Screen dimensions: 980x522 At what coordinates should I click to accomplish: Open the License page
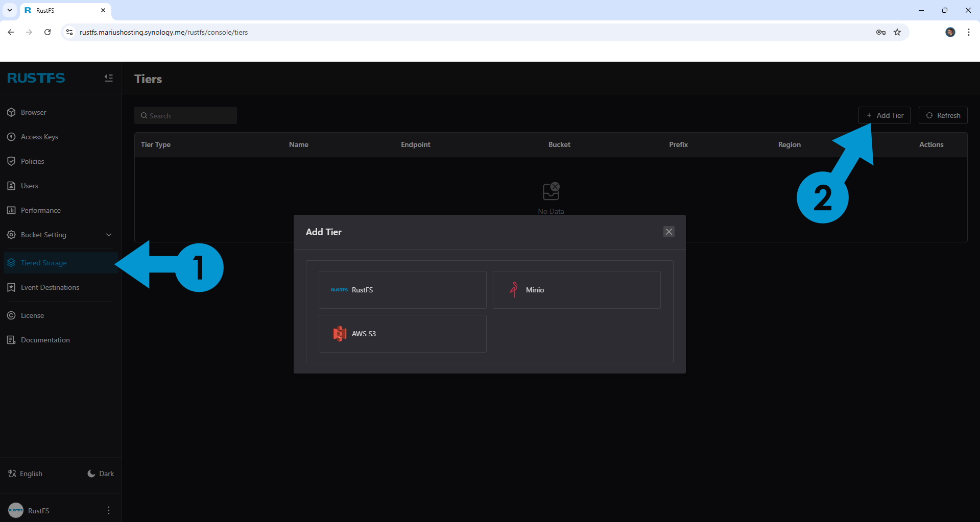61,315
